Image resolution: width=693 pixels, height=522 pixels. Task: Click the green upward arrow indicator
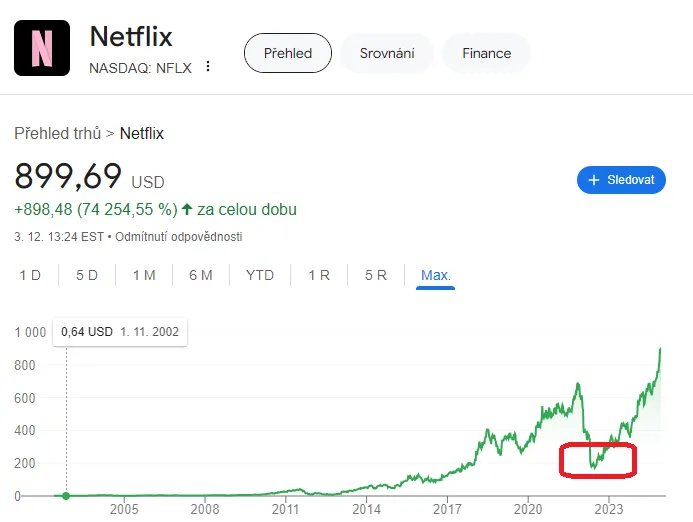point(187,210)
